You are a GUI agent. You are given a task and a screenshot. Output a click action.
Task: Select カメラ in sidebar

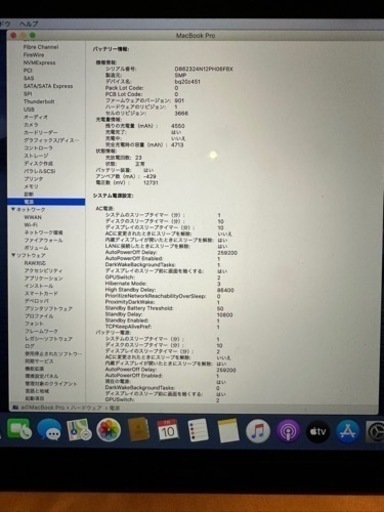pos(31,125)
